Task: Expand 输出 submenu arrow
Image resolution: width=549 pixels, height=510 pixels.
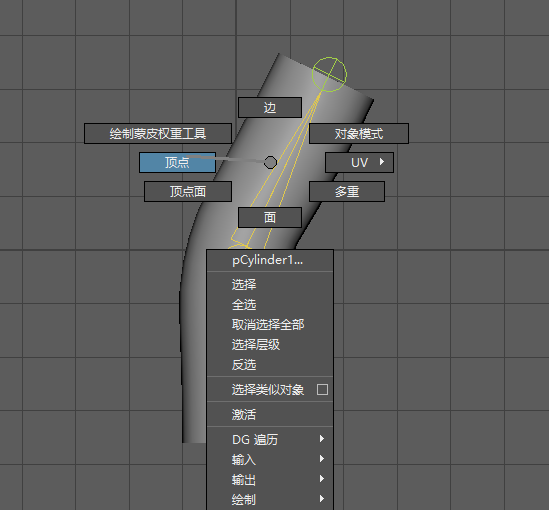Action: pos(322,478)
